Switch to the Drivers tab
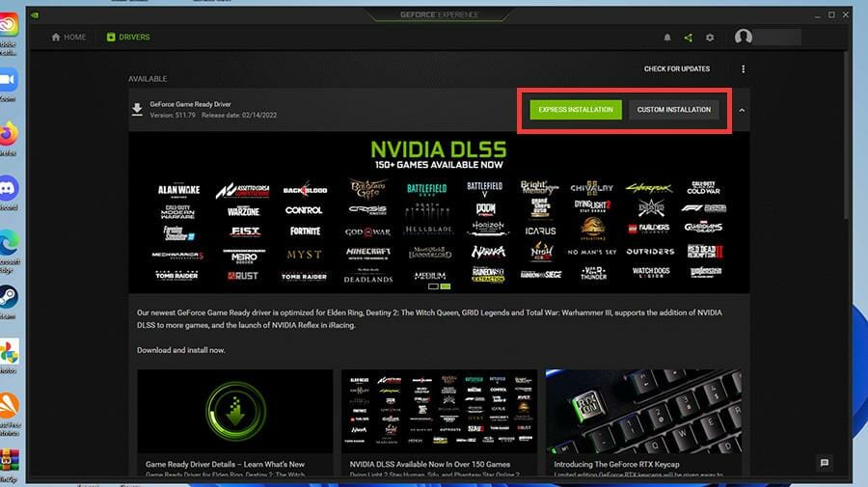 128,37
